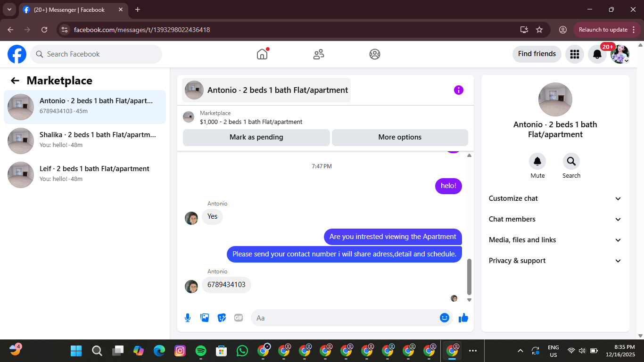Click the "$1,000 - 2 beds 1 bath" listing text
644x362 pixels.
coord(251,122)
